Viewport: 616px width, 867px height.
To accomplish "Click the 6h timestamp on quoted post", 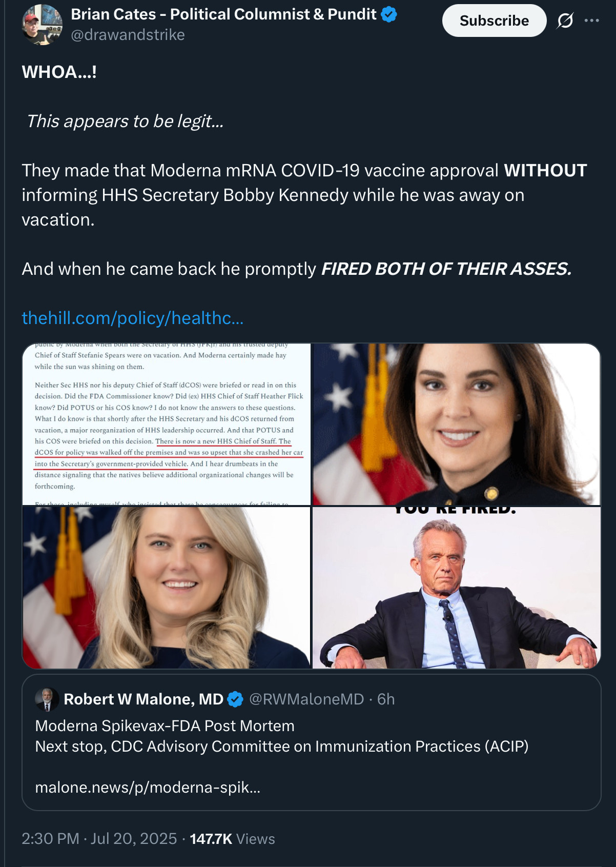I will tap(386, 699).
